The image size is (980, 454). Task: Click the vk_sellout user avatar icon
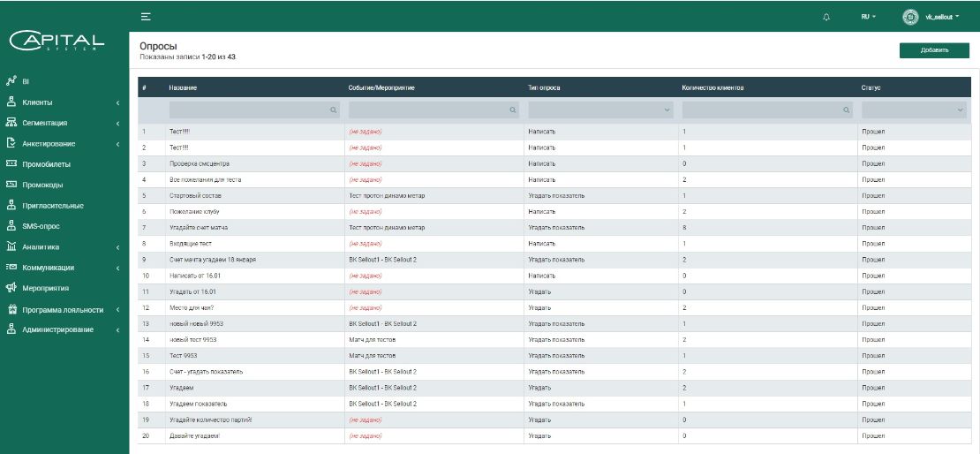910,17
